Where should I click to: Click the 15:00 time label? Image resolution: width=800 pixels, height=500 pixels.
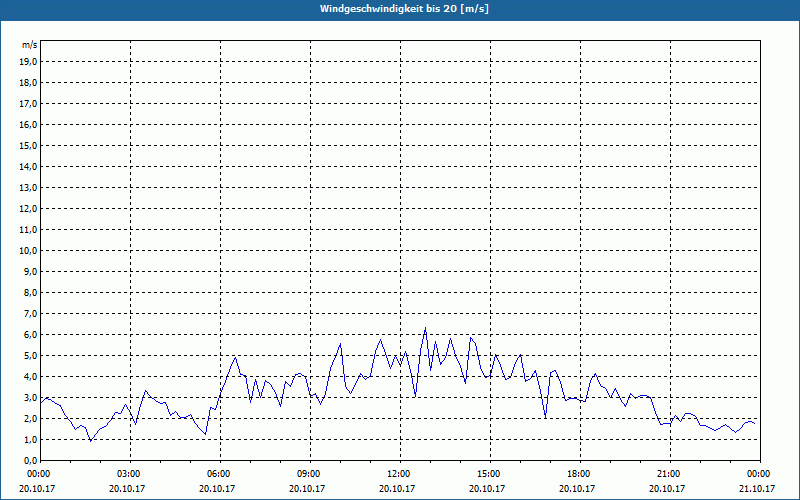tap(490, 474)
